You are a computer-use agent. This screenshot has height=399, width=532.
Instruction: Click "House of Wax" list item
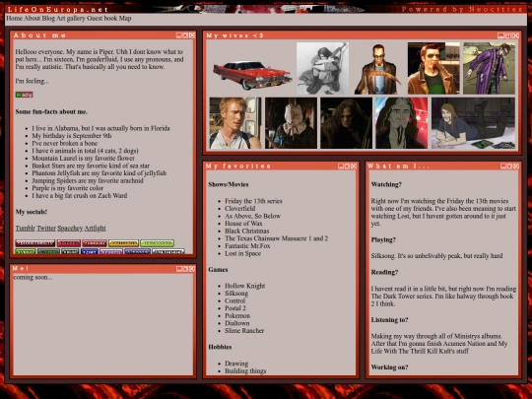(x=243, y=224)
